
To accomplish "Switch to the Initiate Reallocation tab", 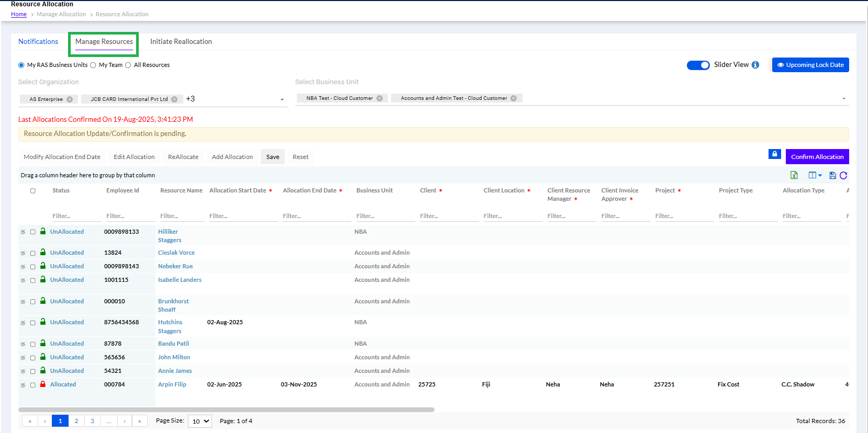I will (181, 41).
